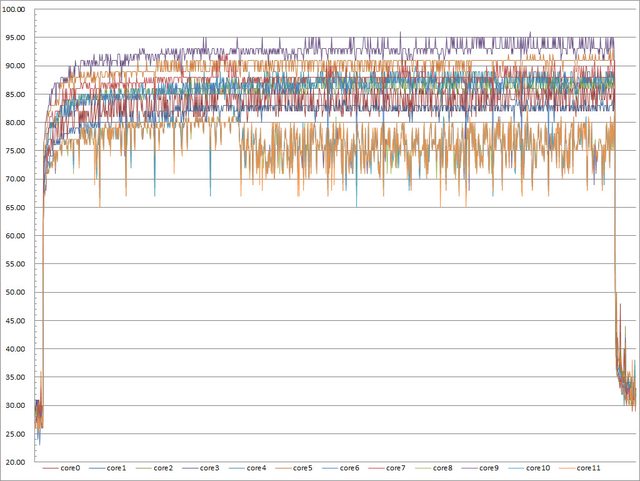Click the 80.00 y-axis label

(20, 123)
